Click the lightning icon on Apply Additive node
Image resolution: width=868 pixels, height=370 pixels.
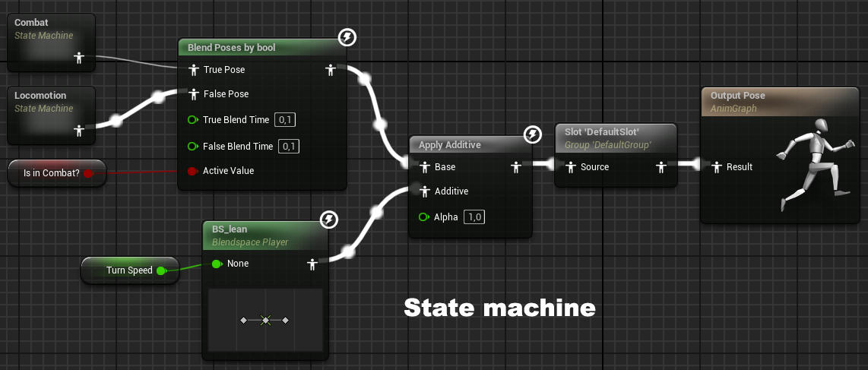(x=534, y=135)
